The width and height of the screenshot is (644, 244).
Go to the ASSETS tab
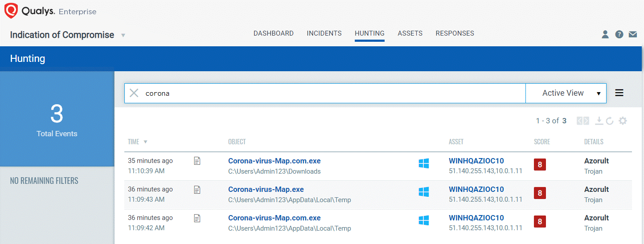[410, 33]
